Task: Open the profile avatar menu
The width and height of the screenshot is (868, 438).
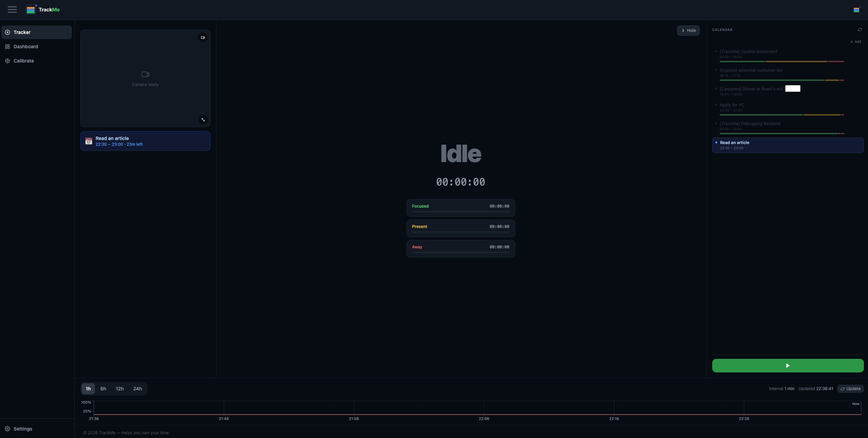Action: point(856,10)
